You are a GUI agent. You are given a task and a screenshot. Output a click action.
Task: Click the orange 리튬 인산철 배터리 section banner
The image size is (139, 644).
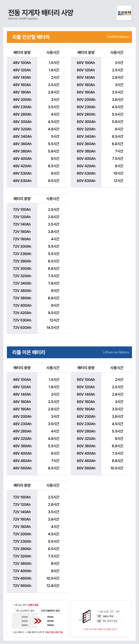(x=69, y=37)
